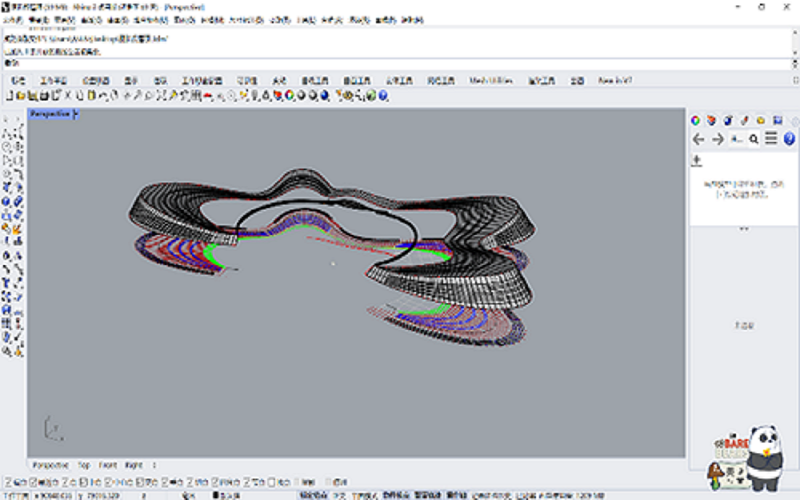Toggle Osnap pane in status bar
This screenshot has height=500, width=800.
pyautogui.click(x=396, y=495)
